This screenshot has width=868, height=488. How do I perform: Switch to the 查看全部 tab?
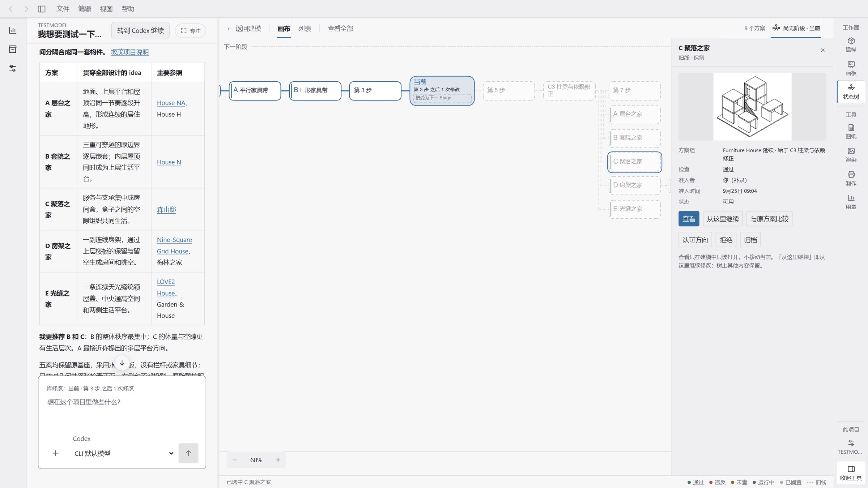tap(340, 29)
